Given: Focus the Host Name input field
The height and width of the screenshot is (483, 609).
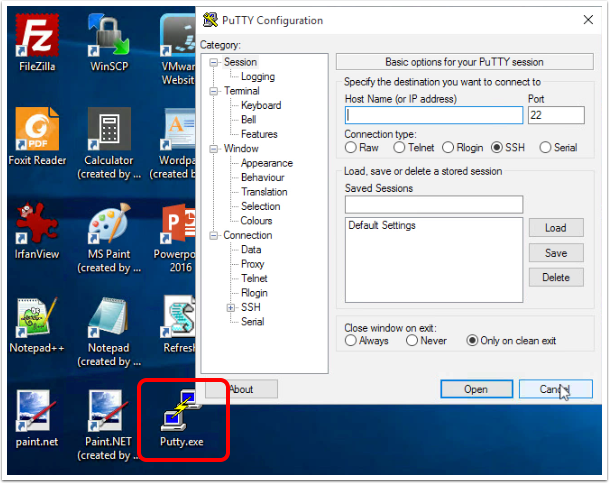Looking at the screenshot, I should 434,115.
